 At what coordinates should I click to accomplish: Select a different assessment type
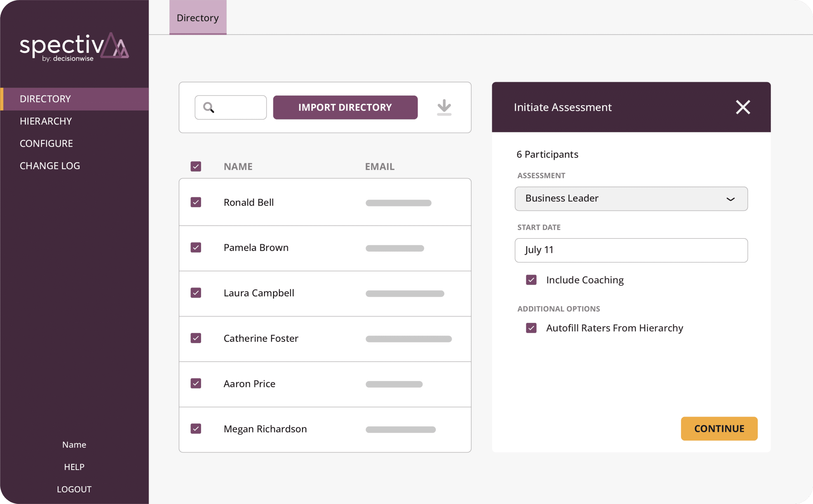coord(632,198)
